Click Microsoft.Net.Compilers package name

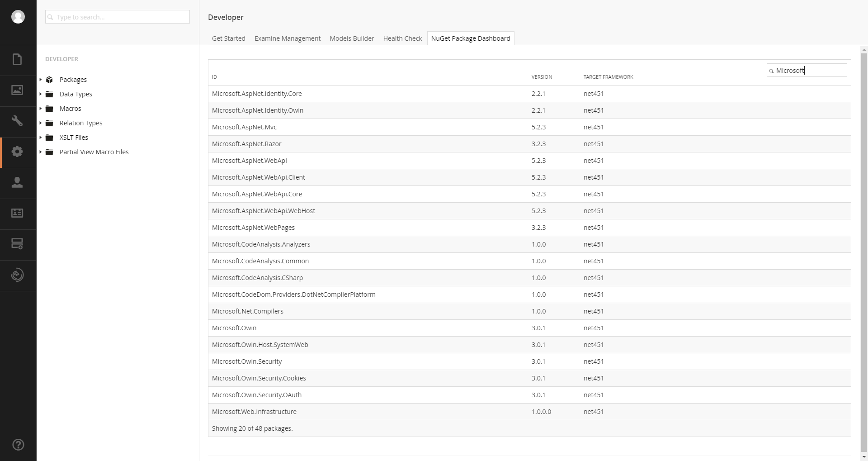tap(247, 311)
